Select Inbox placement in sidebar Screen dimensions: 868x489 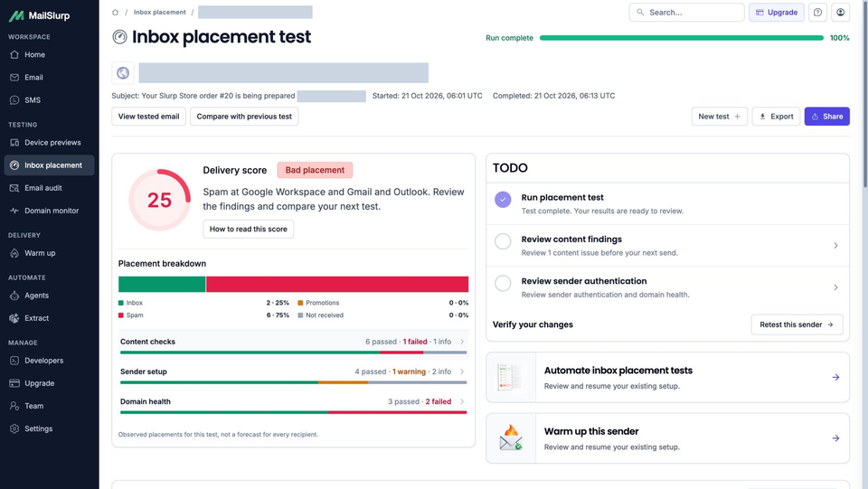point(49,165)
